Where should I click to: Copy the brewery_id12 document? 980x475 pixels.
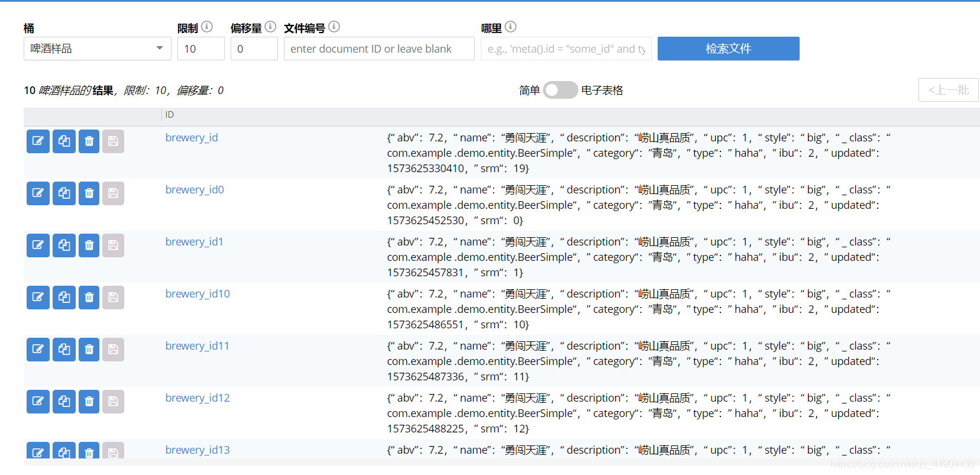(x=64, y=402)
